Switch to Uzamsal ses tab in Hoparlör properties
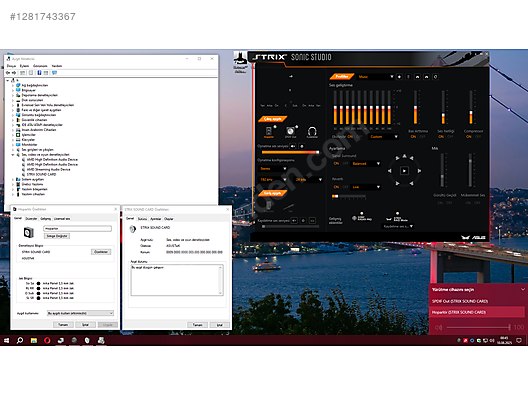 62,219
